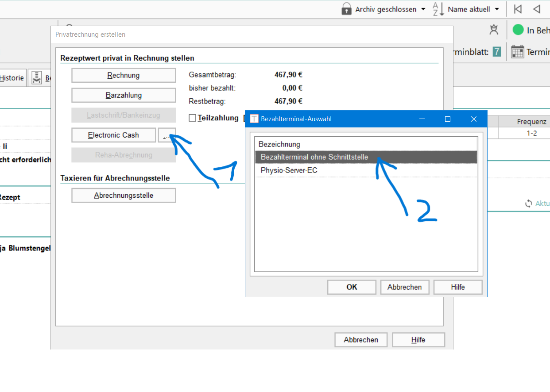Click the Electronic Cash button
Screen dimensions: 550x392
(113, 135)
